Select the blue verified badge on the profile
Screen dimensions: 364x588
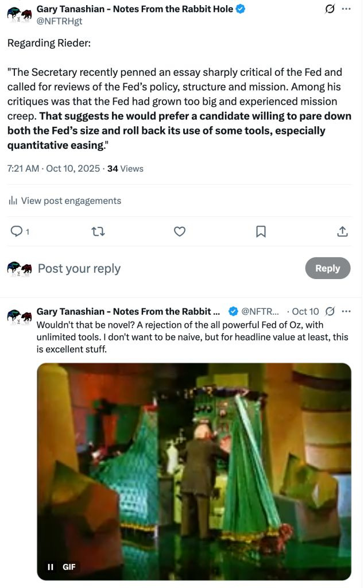coord(240,8)
